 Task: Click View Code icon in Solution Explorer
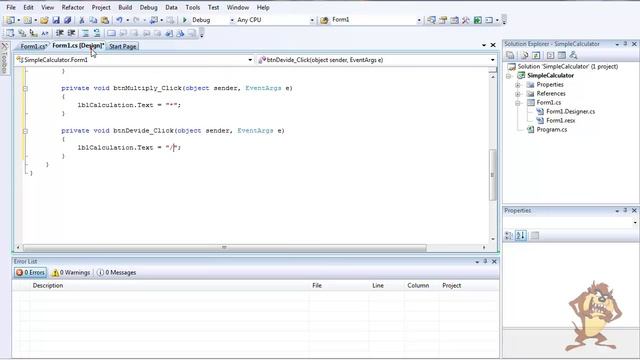pos(550,55)
